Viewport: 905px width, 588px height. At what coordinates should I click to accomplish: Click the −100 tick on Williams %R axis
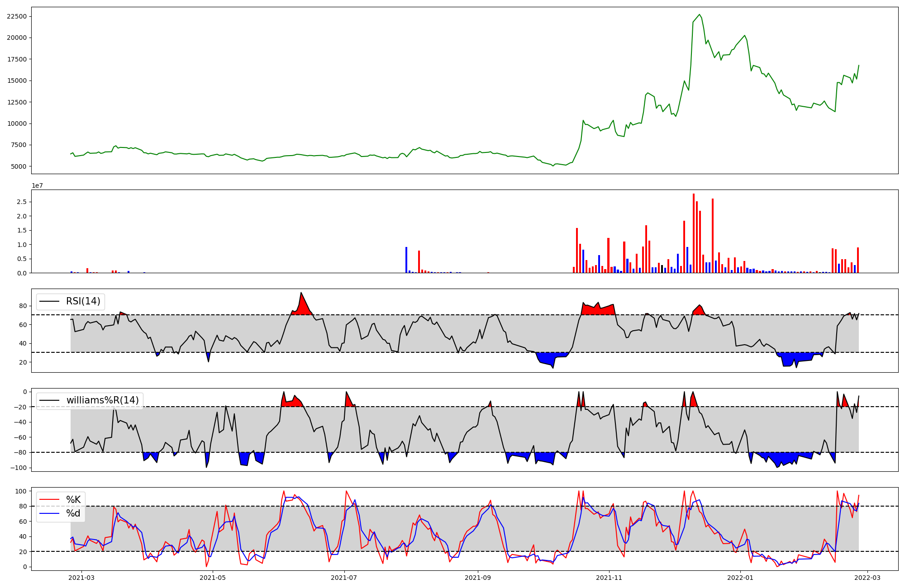(19, 468)
